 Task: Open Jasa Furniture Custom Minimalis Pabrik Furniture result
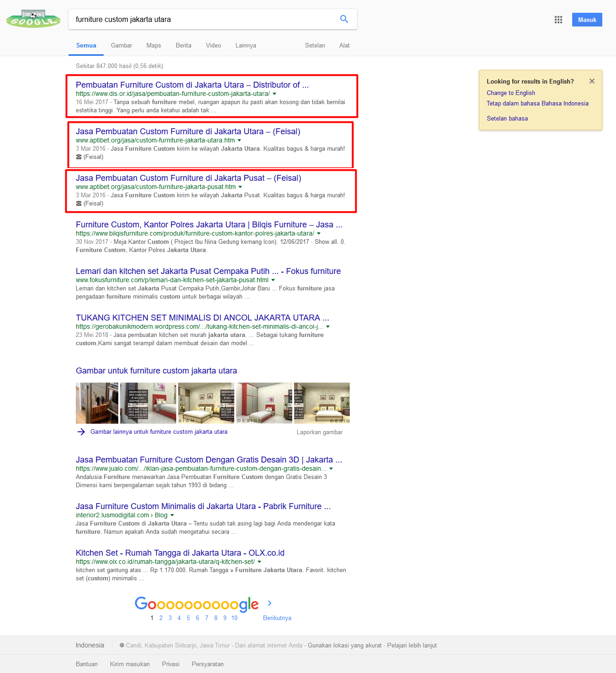203,506
